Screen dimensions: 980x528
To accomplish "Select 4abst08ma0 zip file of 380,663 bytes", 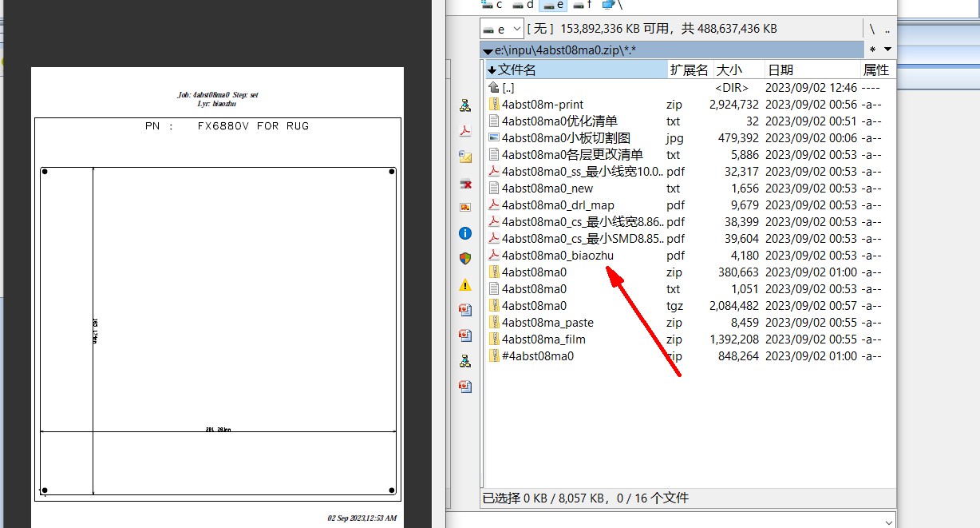I will point(534,272).
